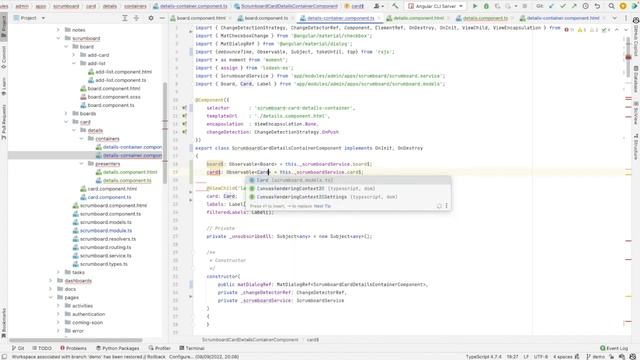Click the Project panel horizontal scrollbar

(76, 340)
